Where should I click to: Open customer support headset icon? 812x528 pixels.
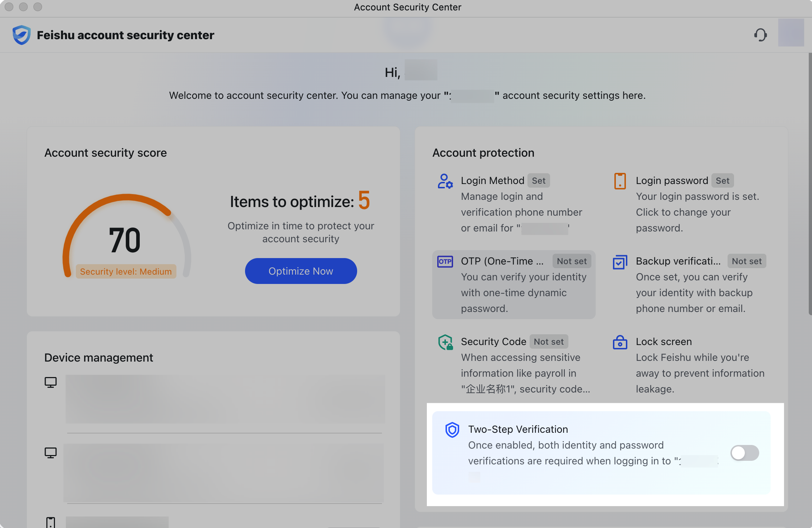760,35
